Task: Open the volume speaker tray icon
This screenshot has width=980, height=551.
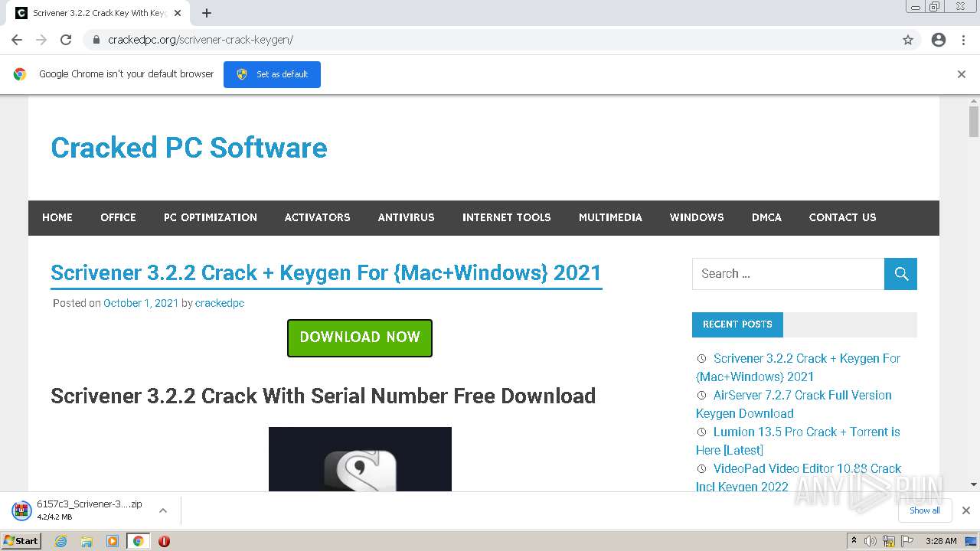Action: [x=871, y=541]
